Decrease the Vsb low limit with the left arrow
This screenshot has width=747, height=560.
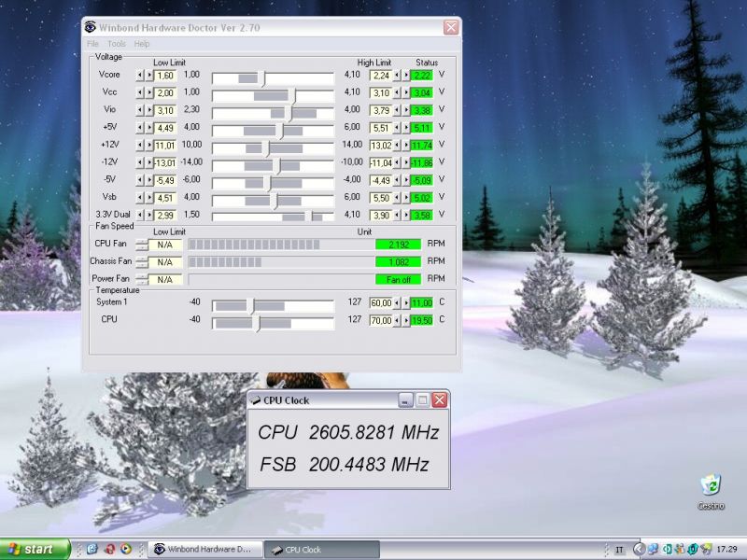pyautogui.click(x=140, y=198)
